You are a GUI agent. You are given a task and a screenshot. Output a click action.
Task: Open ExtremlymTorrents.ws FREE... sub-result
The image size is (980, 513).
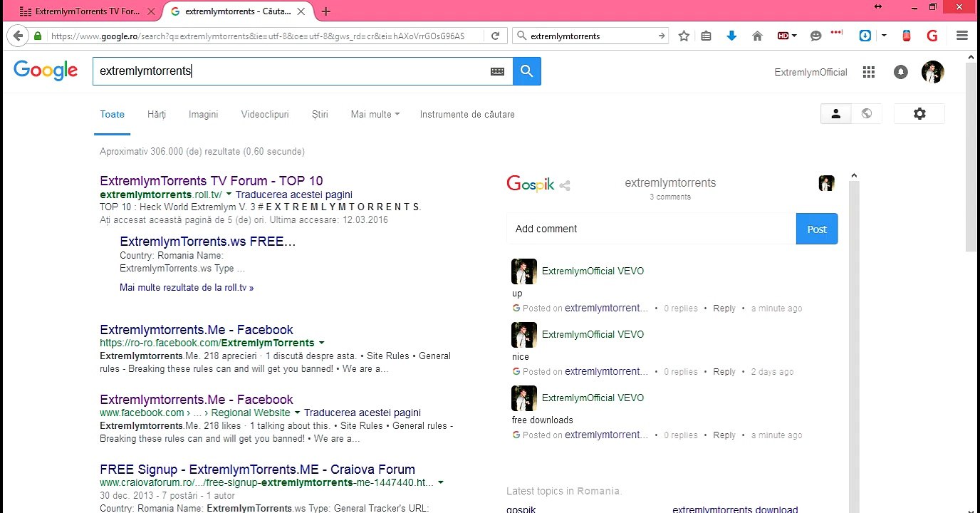(x=208, y=242)
